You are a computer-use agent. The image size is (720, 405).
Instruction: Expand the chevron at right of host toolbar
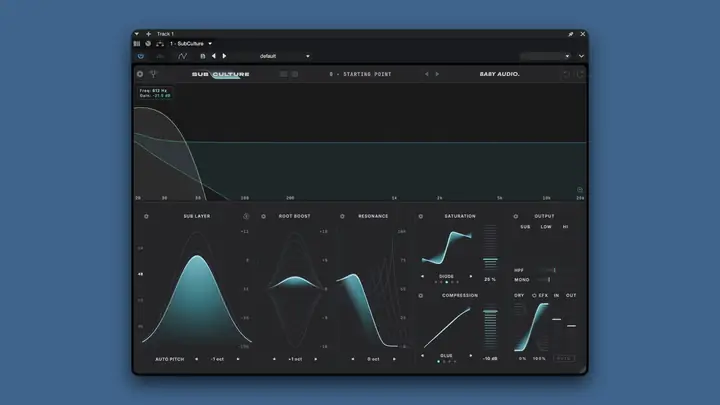(581, 56)
